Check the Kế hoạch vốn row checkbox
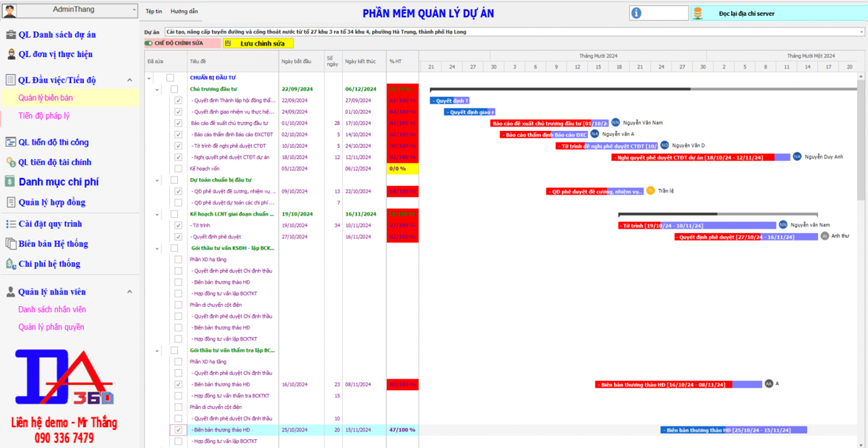 point(179,169)
